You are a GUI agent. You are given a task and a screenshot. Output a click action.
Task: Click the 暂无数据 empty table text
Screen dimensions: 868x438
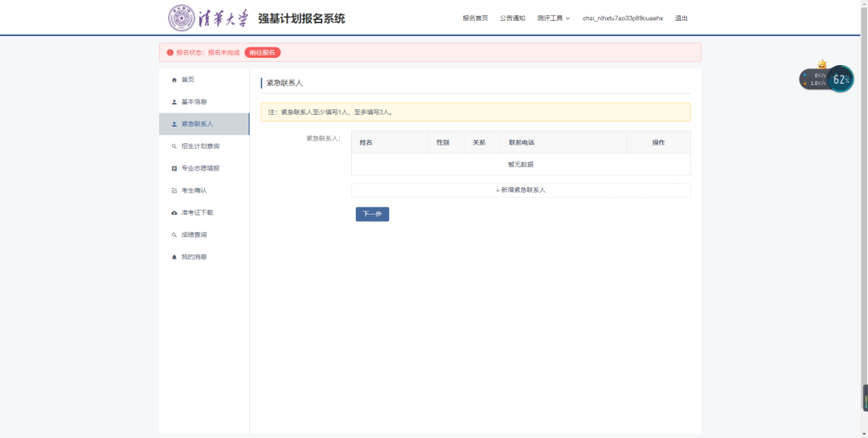click(521, 165)
